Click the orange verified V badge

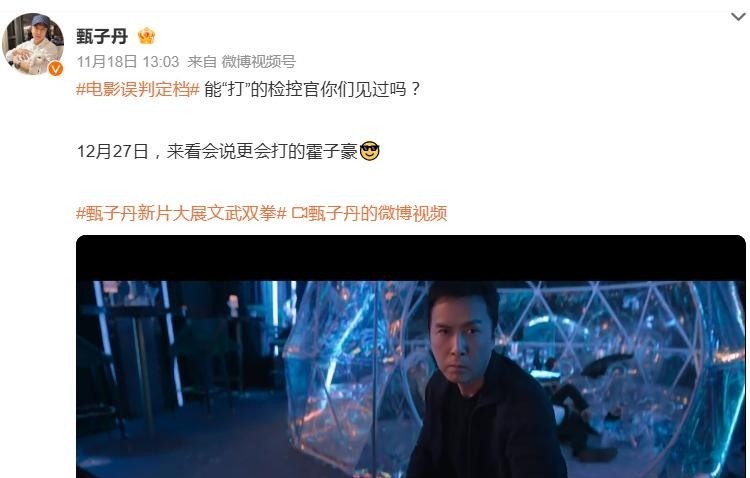(55, 69)
